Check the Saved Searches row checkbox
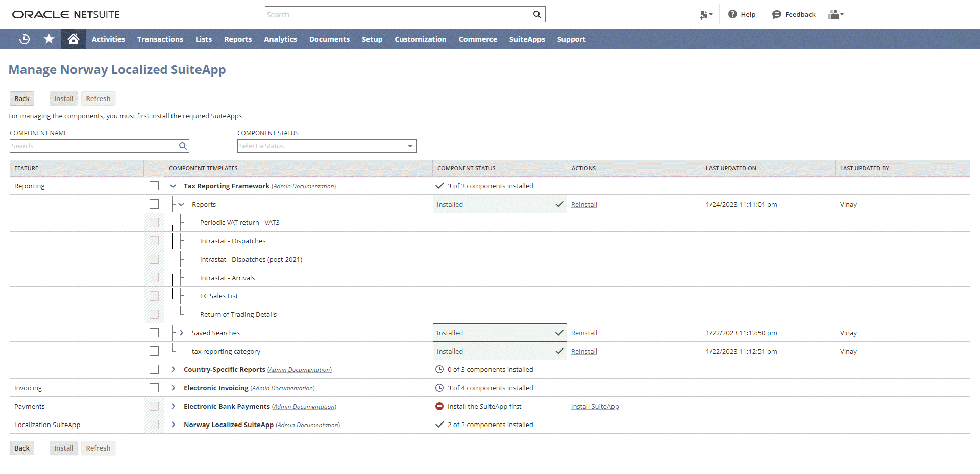This screenshot has width=980, height=474. 154,333
